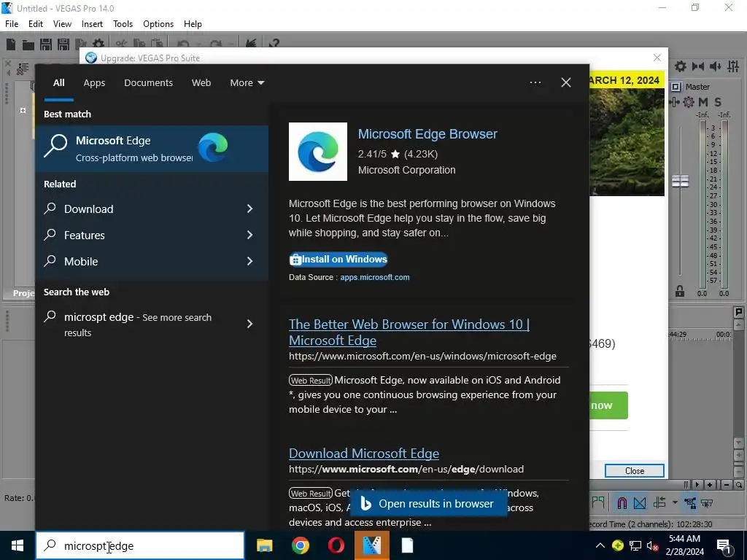Screen dimensions: 747x560
Task: Toggle Ignore Event Grouping button
Action: click(707, 502)
